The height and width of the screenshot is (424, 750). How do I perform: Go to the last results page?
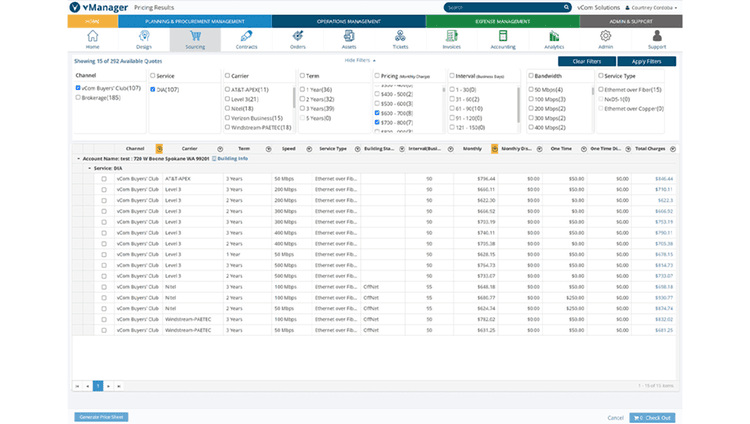[119, 386]
